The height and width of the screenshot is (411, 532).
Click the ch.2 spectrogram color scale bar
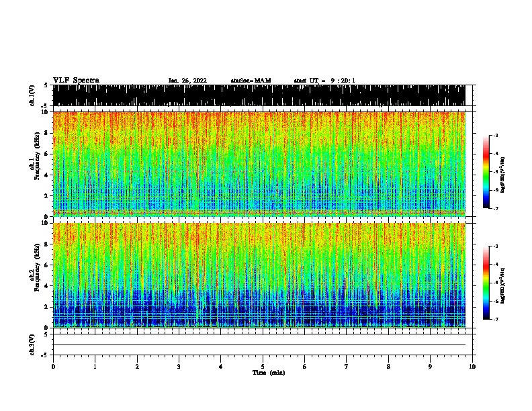point(486,283)
